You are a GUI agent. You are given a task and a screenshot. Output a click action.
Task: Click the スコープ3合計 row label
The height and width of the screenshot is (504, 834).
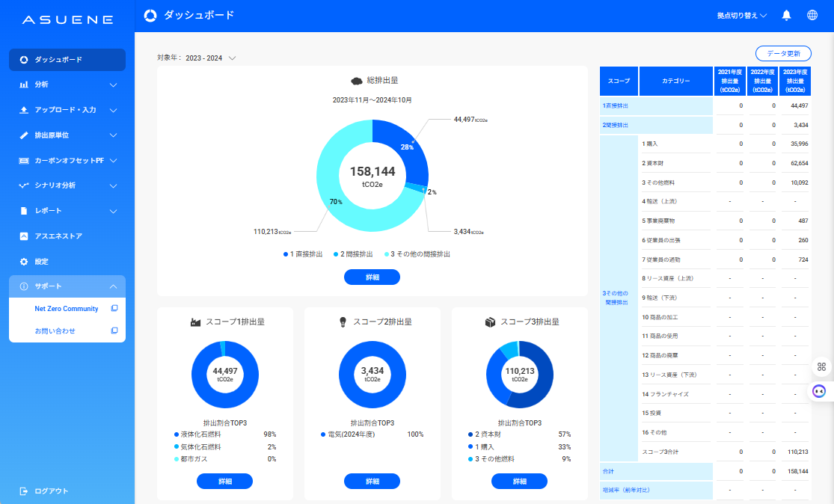660,452
